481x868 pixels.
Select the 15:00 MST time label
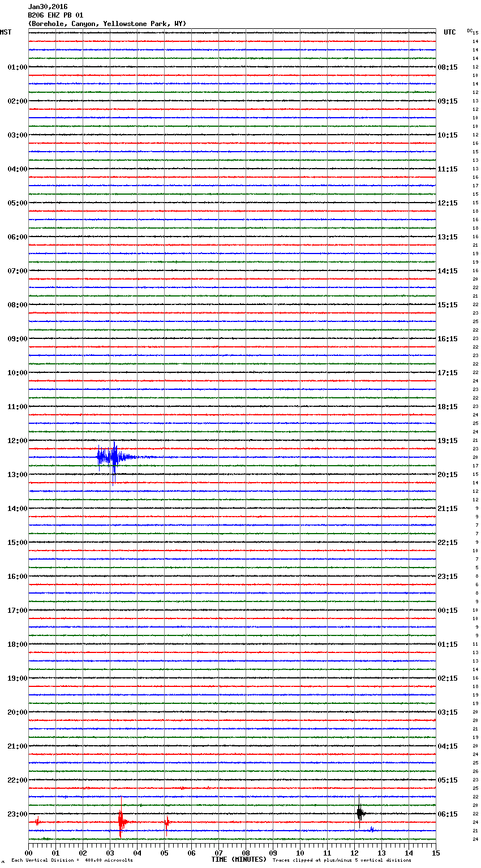(x=17, y=543)
